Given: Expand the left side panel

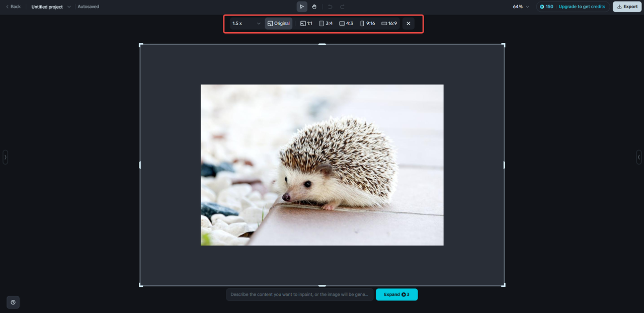Looking at the screenshot, I should [6, 157].
